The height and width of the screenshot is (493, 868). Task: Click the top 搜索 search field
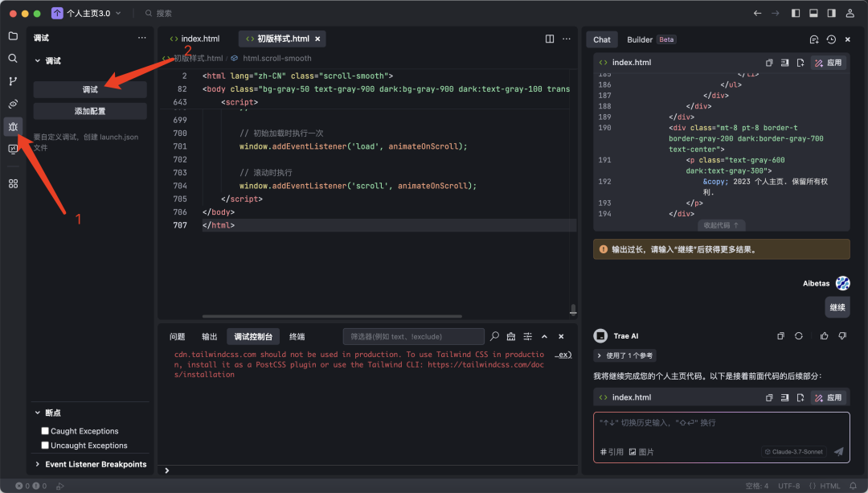(159, 14)
